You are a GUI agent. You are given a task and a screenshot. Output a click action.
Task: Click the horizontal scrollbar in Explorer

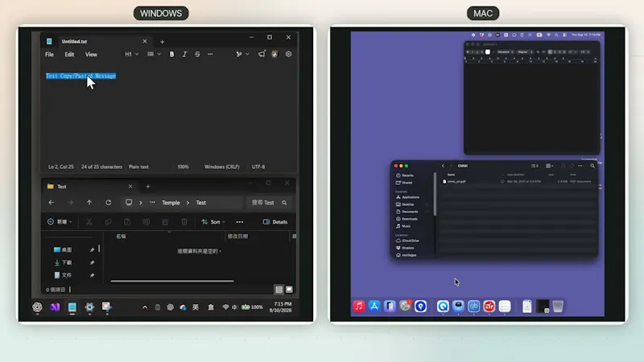172,281
